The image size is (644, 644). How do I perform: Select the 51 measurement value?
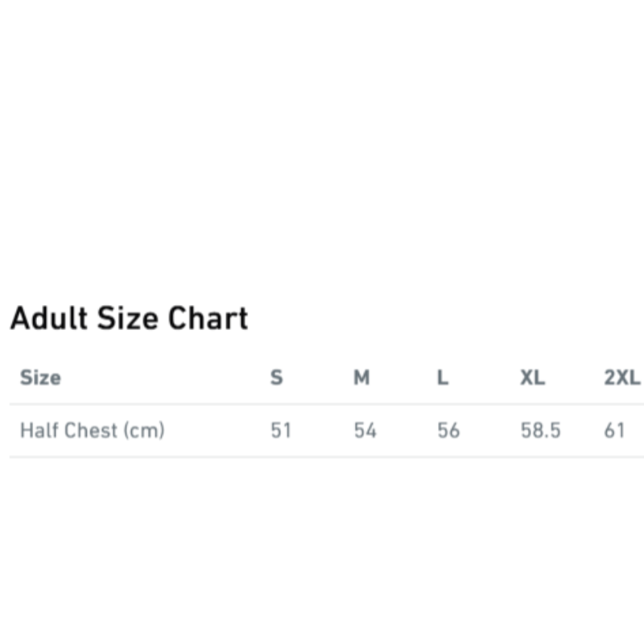(x=280, y=430)
